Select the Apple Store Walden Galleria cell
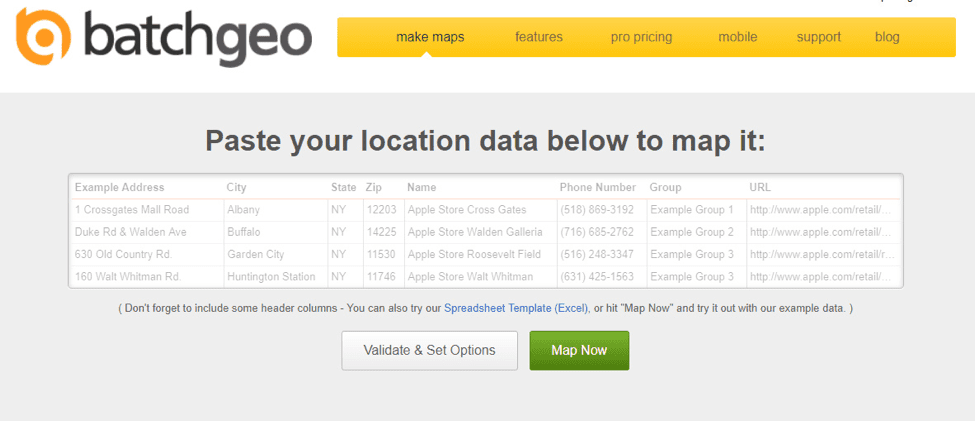This screenshot has width=975, height=421. coord(475,232)
